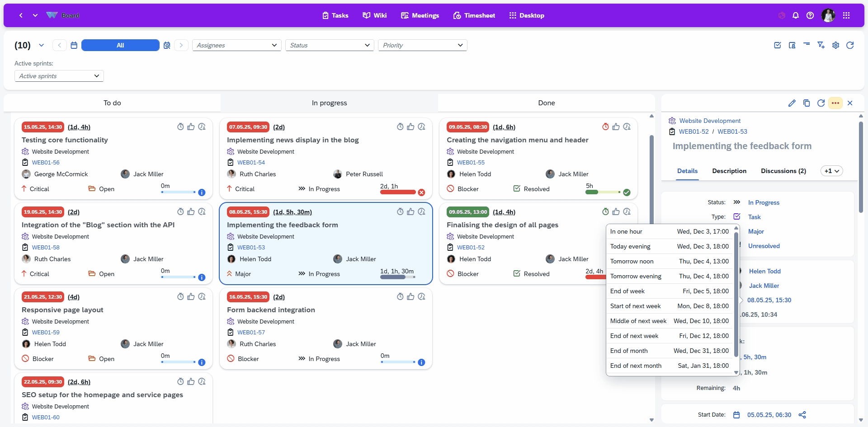This screenshot has height=427, width=868.
Task: Click timer icon on Form backend integration card
Action: pos(400,297)
